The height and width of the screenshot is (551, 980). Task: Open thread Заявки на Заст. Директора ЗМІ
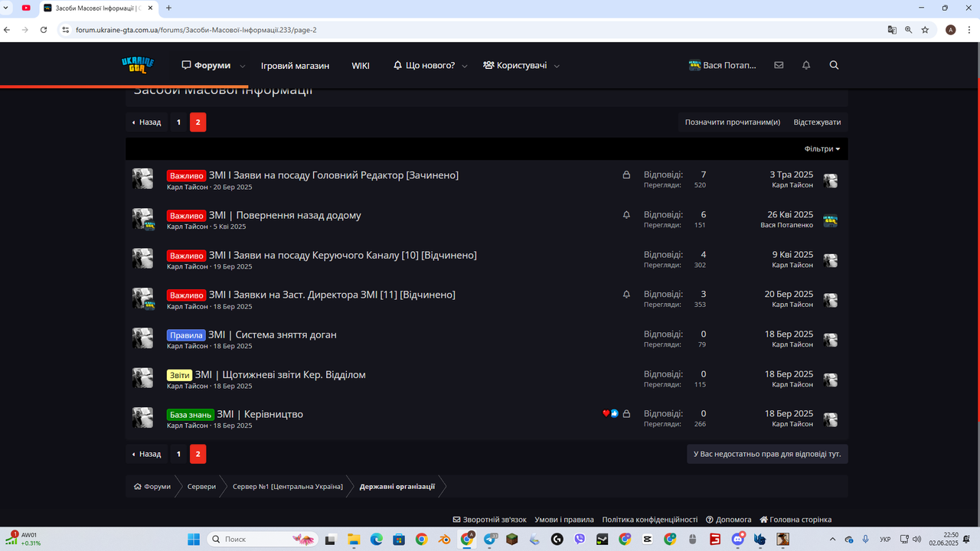332,295
